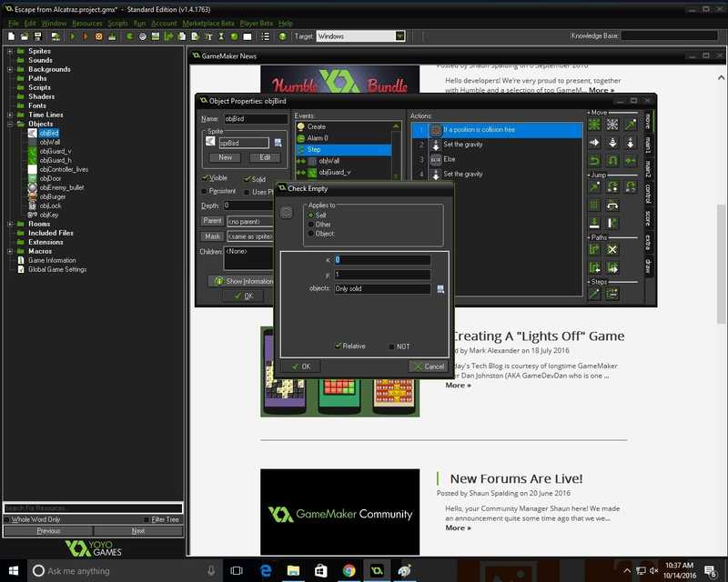This screenshot has height=582, width=728.
Task: Open the Target platform dropdown
Action: point(399,36)
